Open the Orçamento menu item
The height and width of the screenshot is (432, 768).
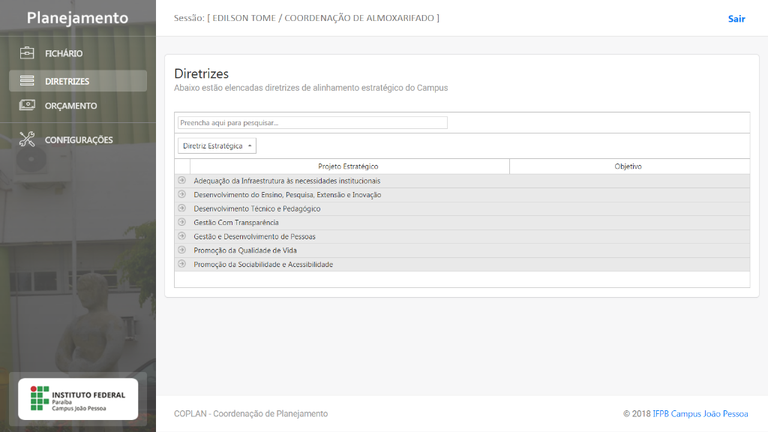71,106
